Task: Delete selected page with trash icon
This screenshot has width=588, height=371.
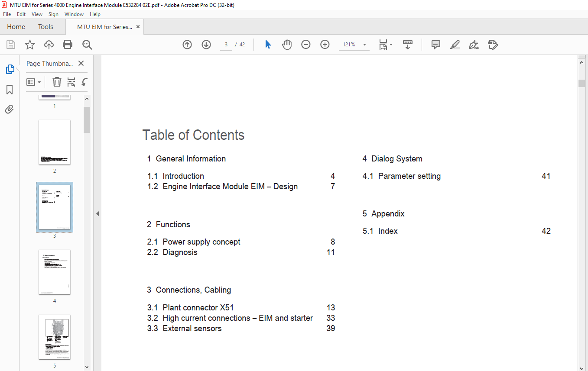Action: [x=57, y=82]
